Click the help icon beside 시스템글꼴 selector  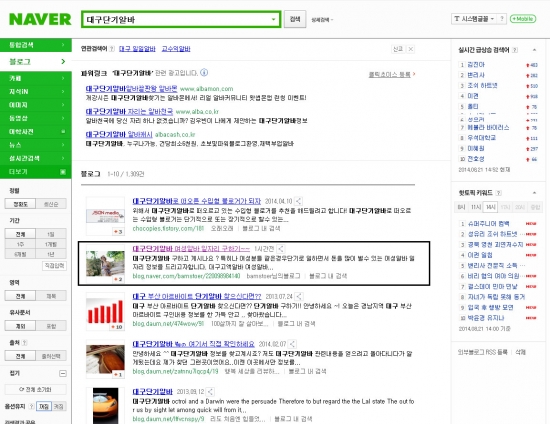(x=502, y=19)
